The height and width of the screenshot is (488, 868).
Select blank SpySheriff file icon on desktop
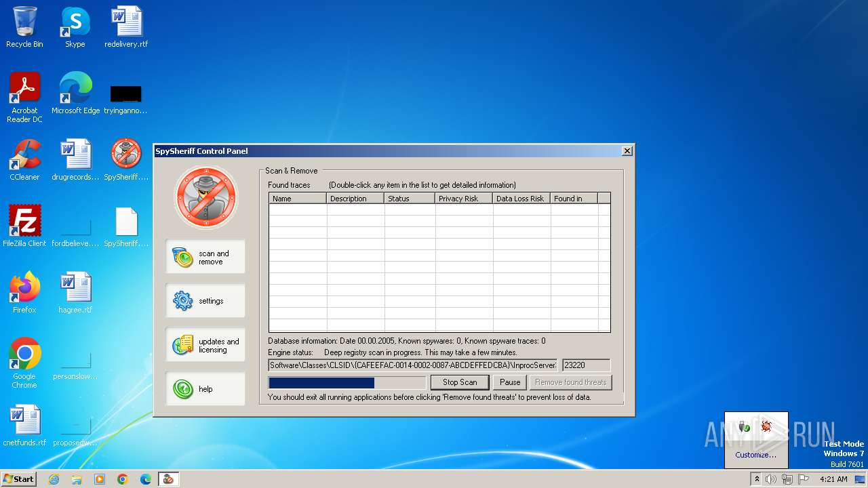[x=126, y=226]
